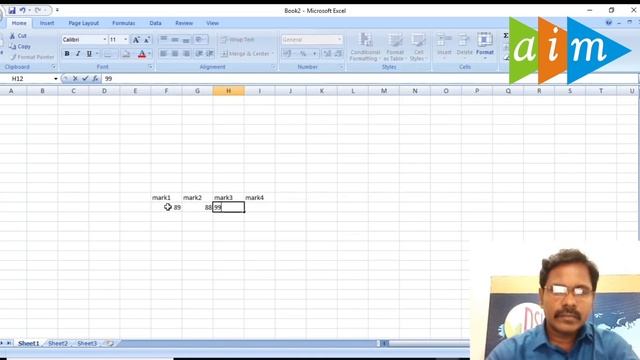
Task: Switch to the Data tab
Action: click(156, 23)
